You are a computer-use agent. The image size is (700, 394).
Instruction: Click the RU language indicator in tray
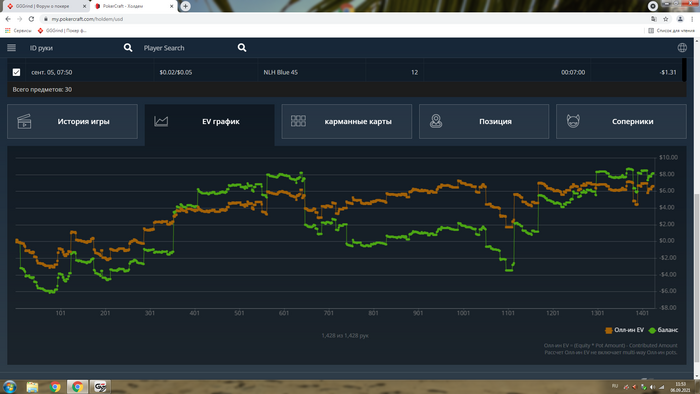pos(615,386)
